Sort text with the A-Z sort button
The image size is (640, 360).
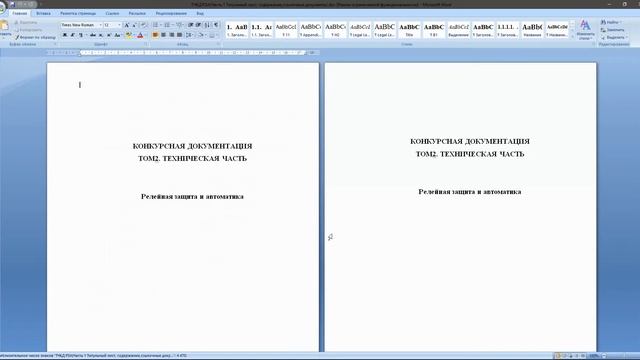[207, 25]
